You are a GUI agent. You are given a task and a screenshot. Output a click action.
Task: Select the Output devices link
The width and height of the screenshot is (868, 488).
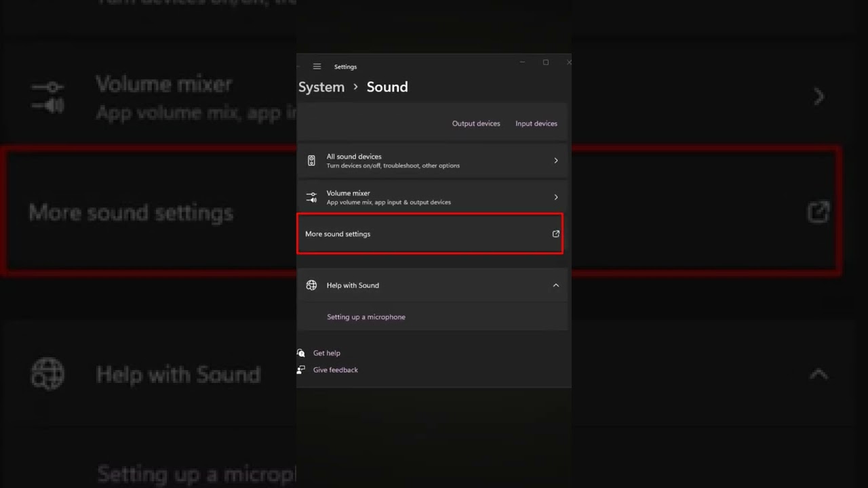476,123
